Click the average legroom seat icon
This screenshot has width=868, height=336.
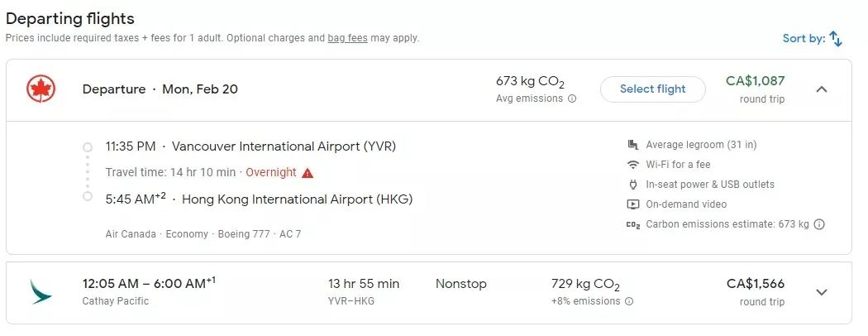click(x=632, y=145)
